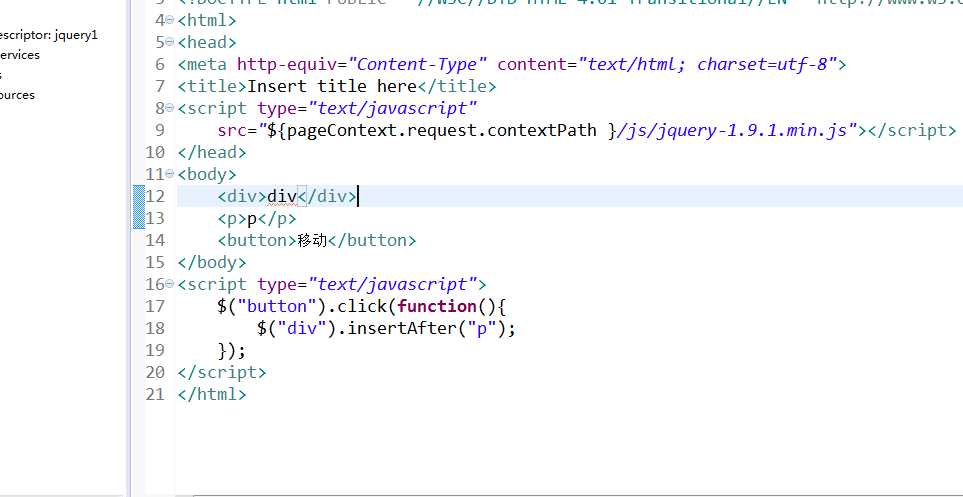Click the word div inside line 12
963x497 pixels.
coord(282,197)
